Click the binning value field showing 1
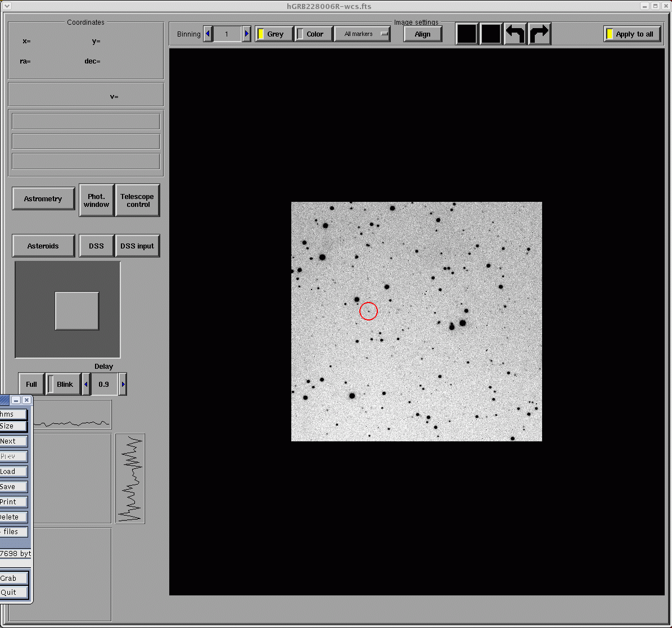 click(x=227, y=34)
